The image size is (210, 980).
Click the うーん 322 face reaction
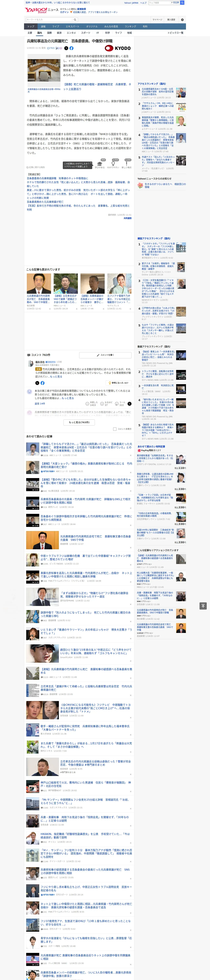120,404
